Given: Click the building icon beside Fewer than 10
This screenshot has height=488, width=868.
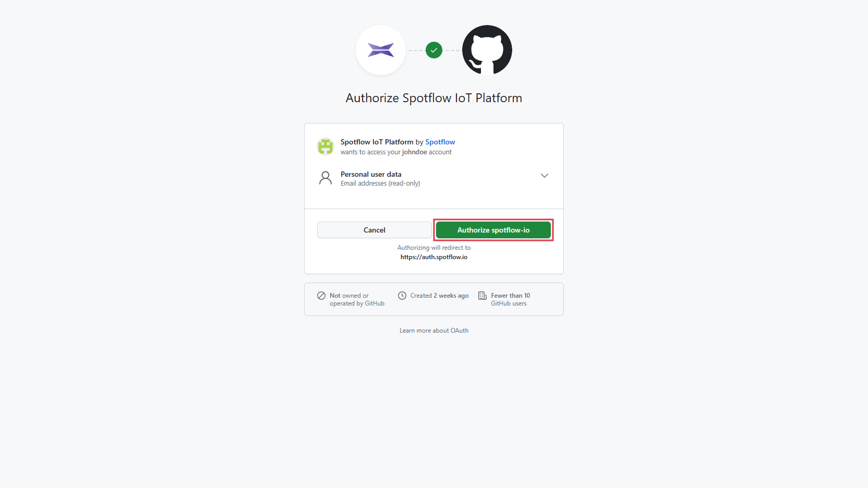Looking at the screenshot, I should tap(483, 296).
